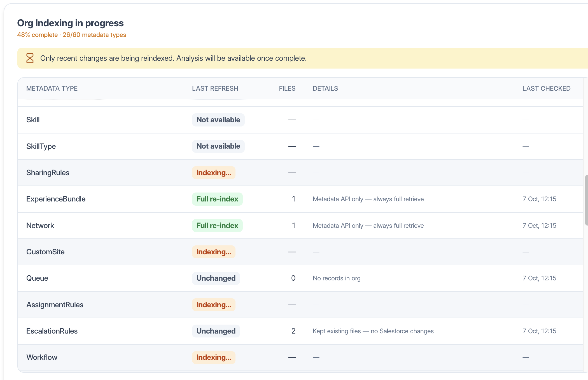Viewport: 588px width, 380px height.
Task: Click the table's vertical scrollbar thumb
Action: click(586, 200)
